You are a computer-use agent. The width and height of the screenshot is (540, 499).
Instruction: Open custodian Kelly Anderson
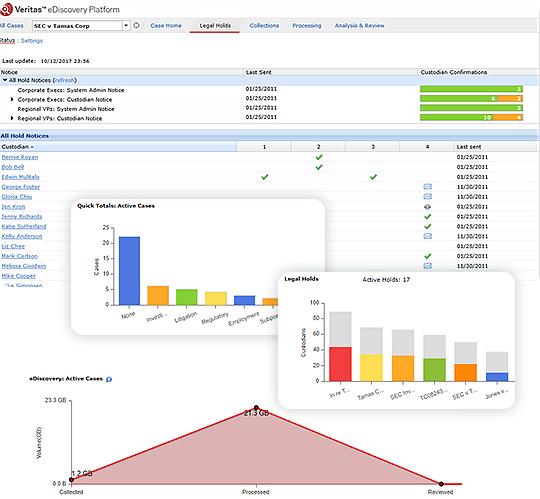(22, 236)
